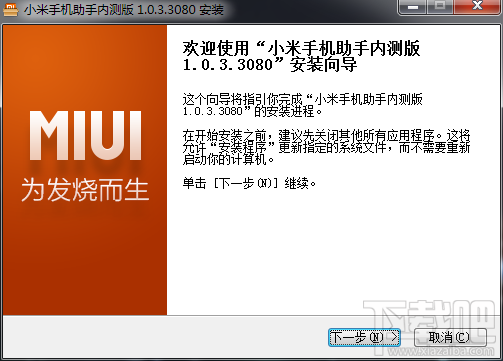Proceed with the 下一步(N) button
Image resolution: width=503 pixels, height=361 pixels.
(x=364, y=337)
